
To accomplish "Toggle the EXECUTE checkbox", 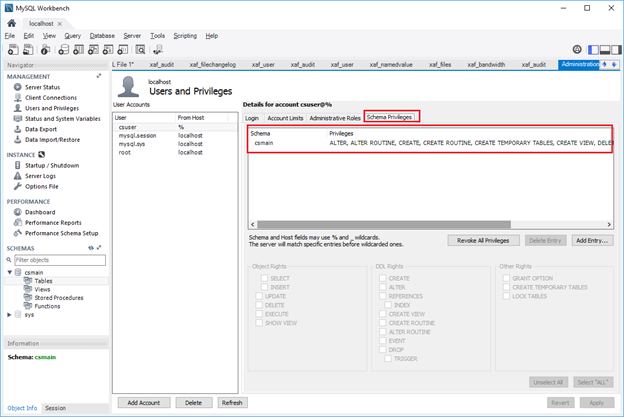I will tap(259, 314).
